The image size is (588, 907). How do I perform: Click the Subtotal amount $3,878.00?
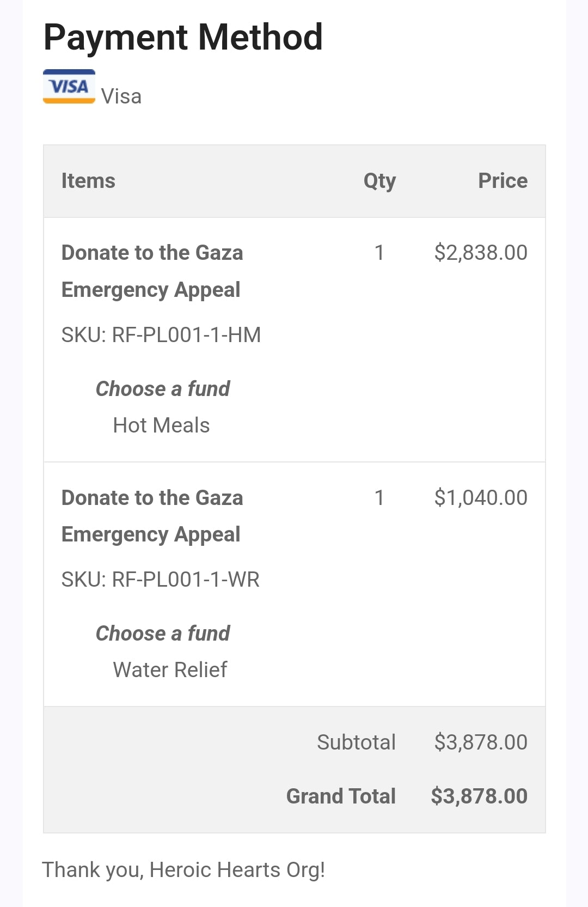click(481, 742)
